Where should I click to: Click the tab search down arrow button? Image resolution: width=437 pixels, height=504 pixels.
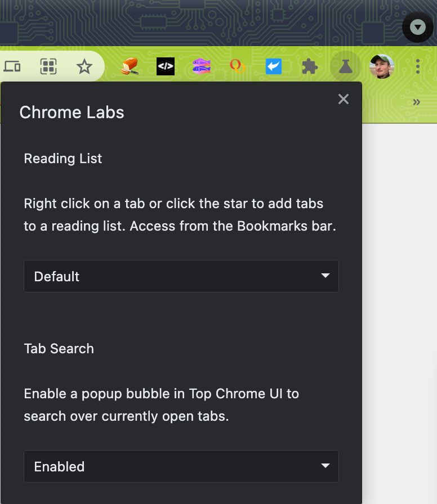pos(418,27)
